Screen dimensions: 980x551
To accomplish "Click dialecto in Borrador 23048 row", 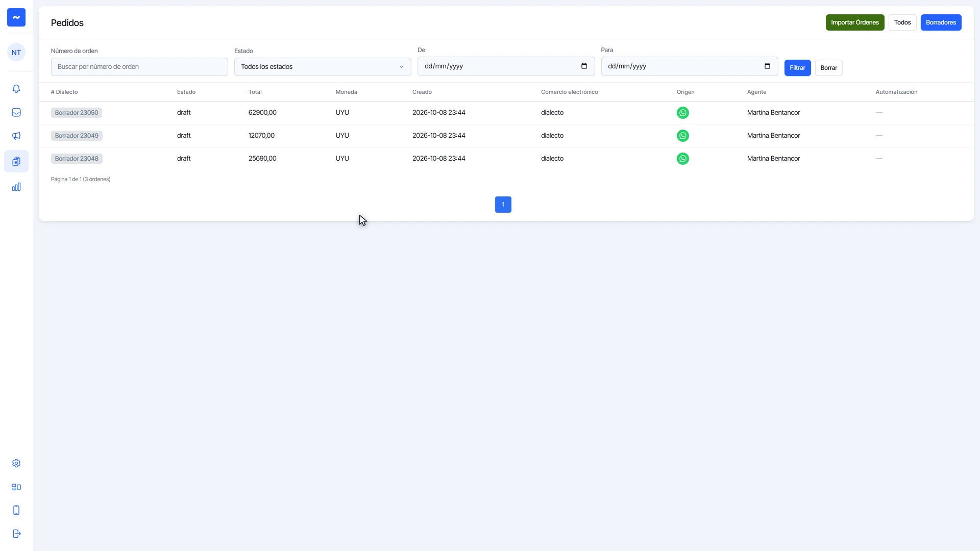I will click(x=552, y=159).
